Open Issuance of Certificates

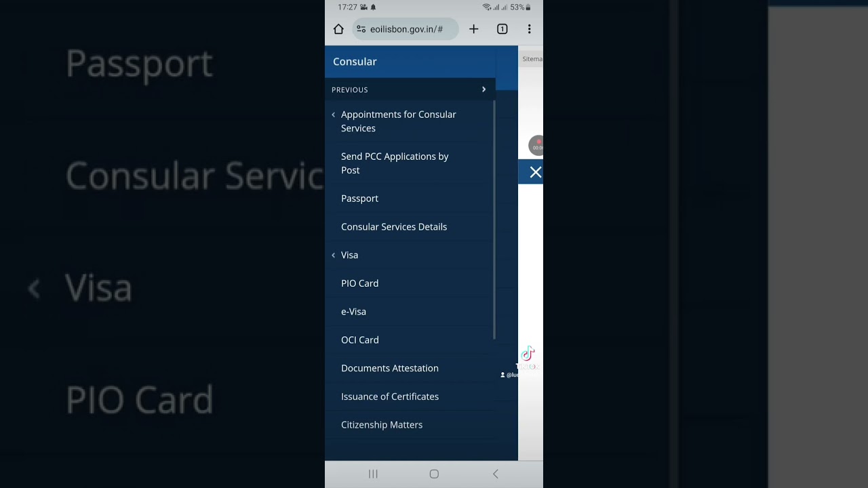pyautogui.click(x=389, y=396)
